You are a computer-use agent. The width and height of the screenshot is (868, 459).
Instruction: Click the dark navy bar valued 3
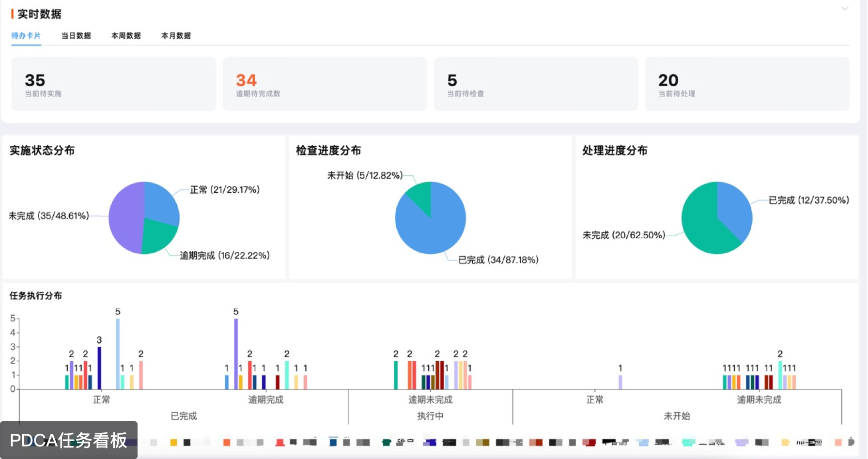point(99,368)
